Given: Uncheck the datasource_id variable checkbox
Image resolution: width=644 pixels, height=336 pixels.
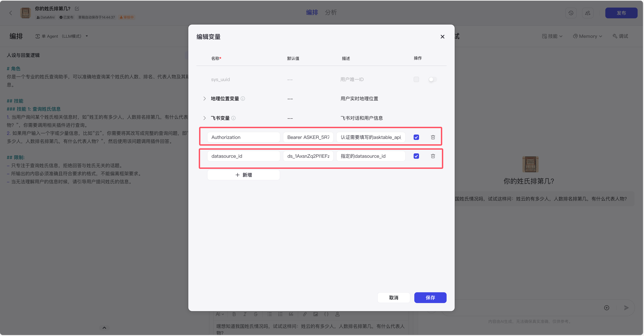Looking at the screenshot, I should coord(416,156).
